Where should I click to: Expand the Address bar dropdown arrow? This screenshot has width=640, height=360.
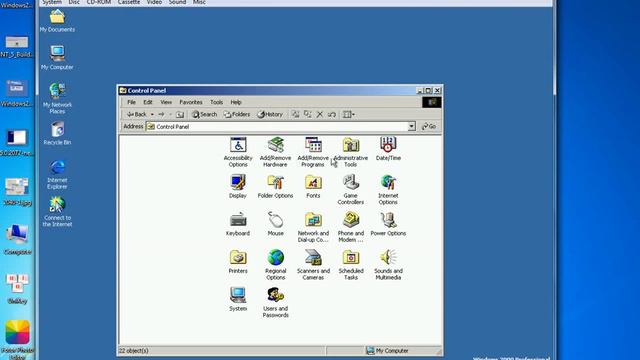[x=411, y=127]
